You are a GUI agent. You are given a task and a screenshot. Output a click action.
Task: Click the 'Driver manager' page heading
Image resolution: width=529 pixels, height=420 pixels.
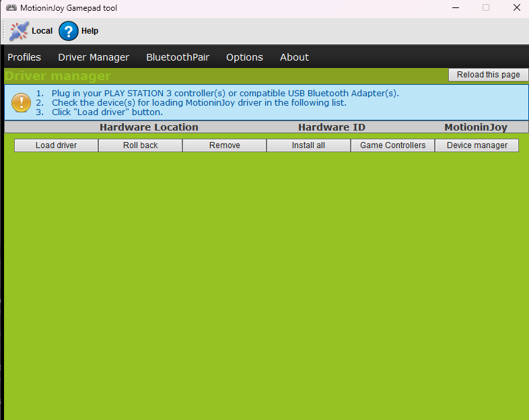point(58,76)
